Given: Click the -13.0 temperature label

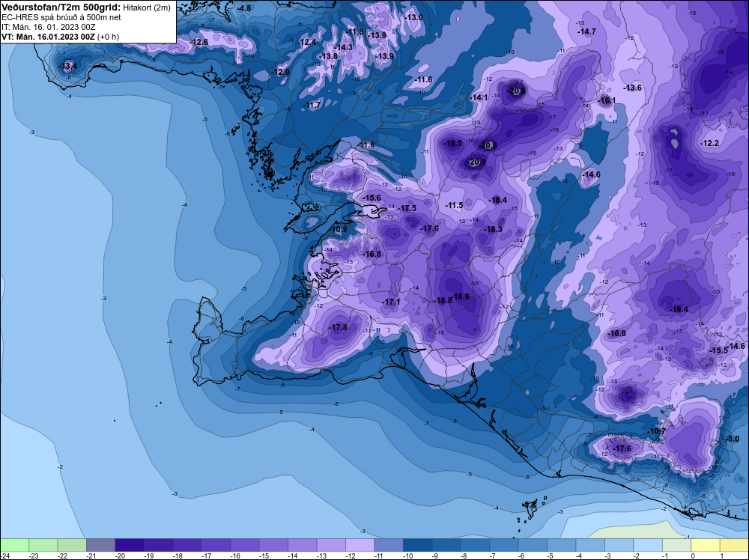Looking at the screenshot, I should point(413,17).
